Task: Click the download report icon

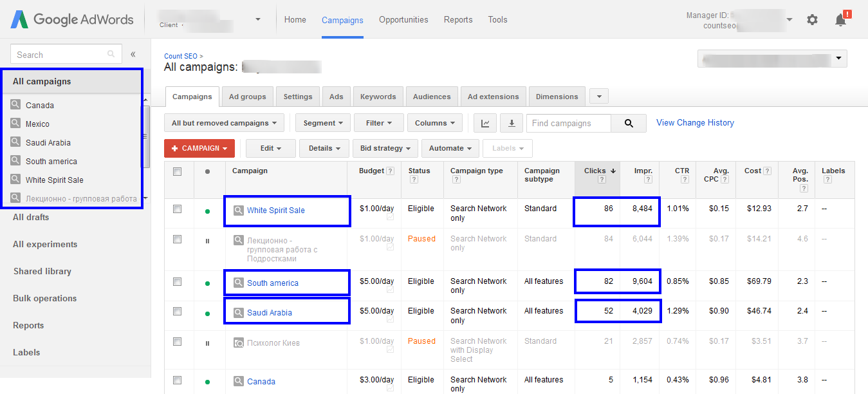Action: (x=512, y=123)
